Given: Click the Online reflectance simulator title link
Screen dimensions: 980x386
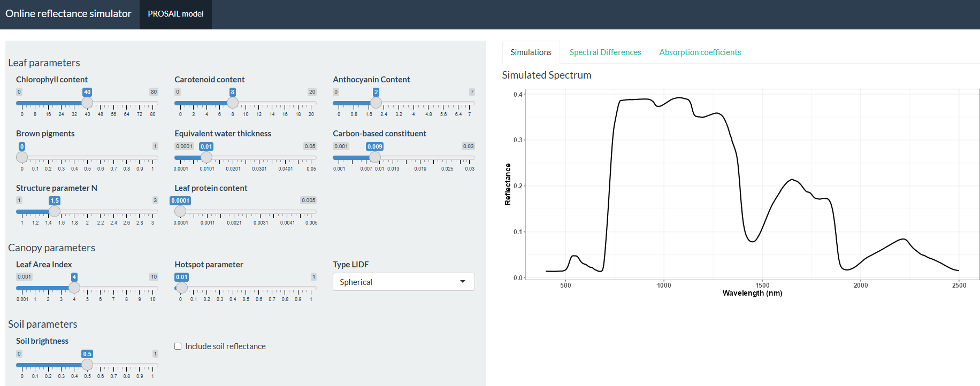Looking at the screenshot, I should click(x=68, y=14).
